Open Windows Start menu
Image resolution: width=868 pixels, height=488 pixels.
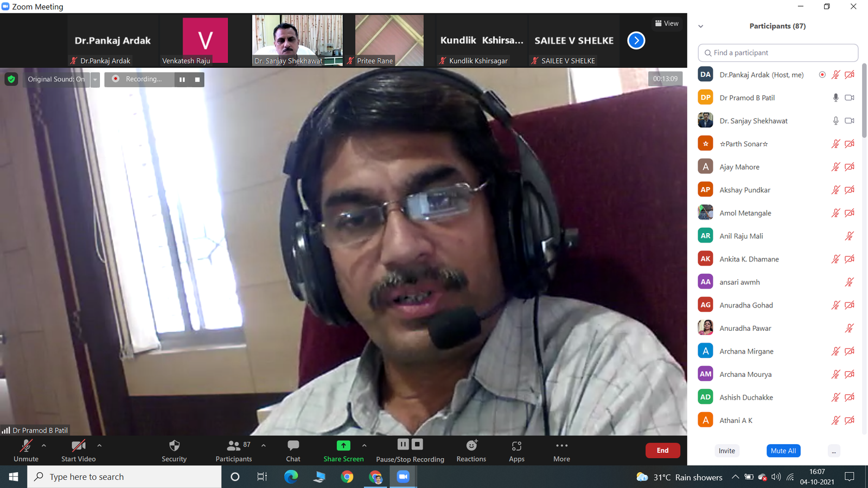14,477
